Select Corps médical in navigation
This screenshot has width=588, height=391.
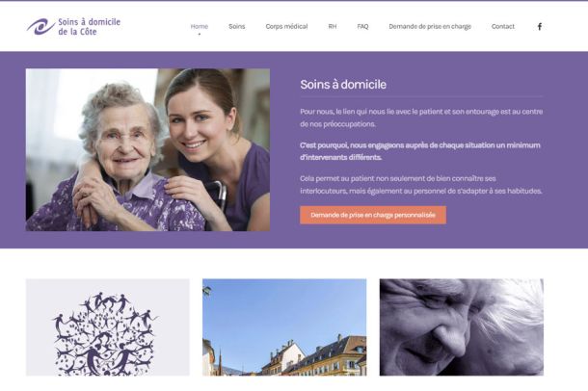tap(286, 26)
